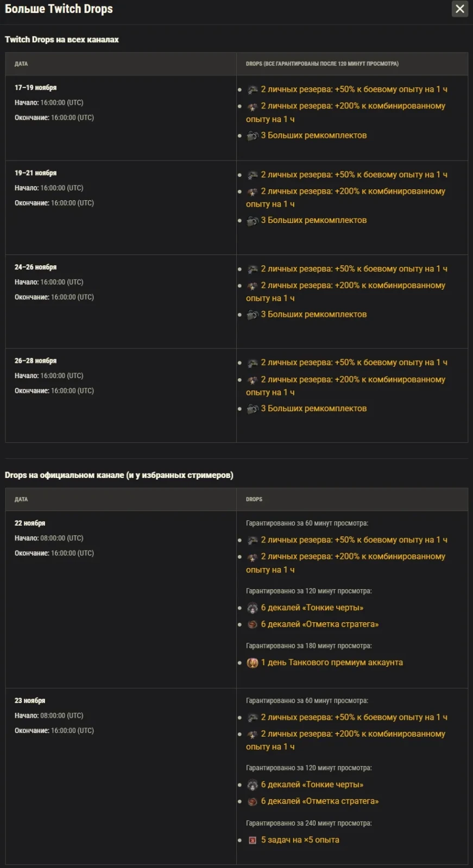
Task: Open "1 день Танкового премиум аккаунта" link
Action: pyautogui.click(x=332, y=662)
